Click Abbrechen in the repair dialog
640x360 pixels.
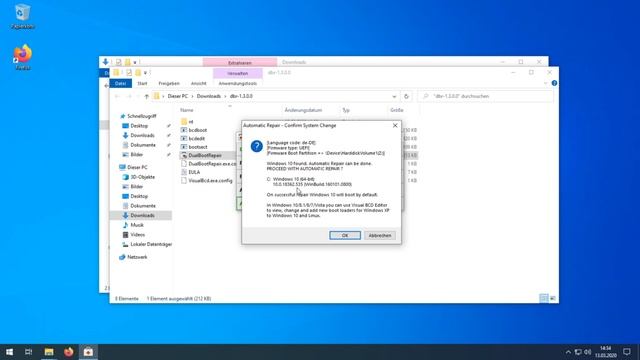pos(380,236)
